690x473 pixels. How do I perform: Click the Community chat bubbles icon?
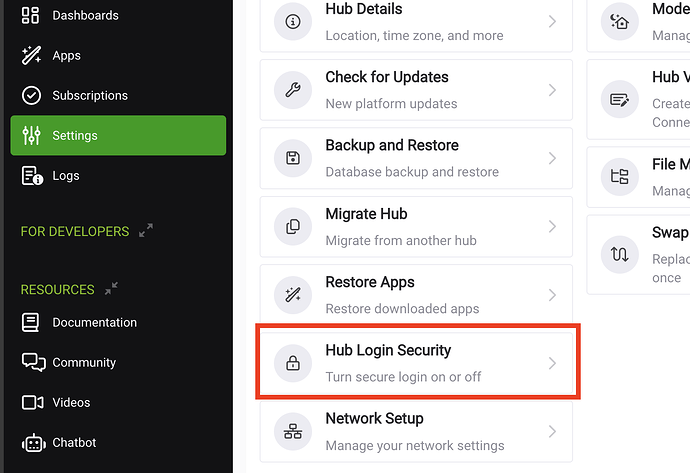[x=32, y=363]
